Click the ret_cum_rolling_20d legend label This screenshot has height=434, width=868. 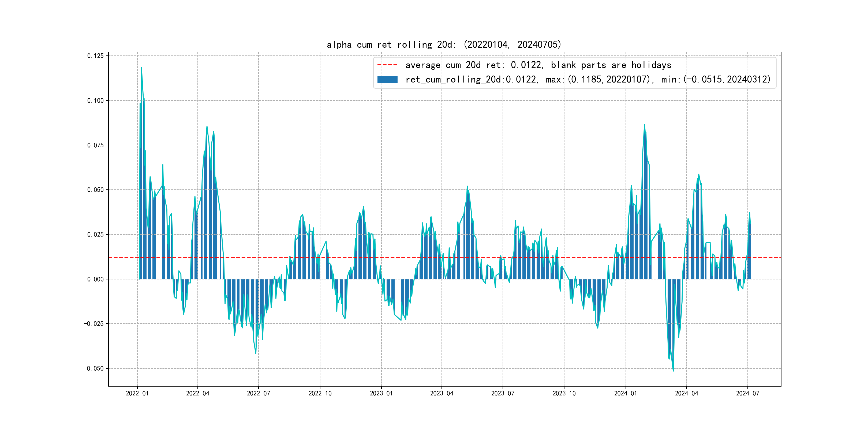[x=588, y=80]
